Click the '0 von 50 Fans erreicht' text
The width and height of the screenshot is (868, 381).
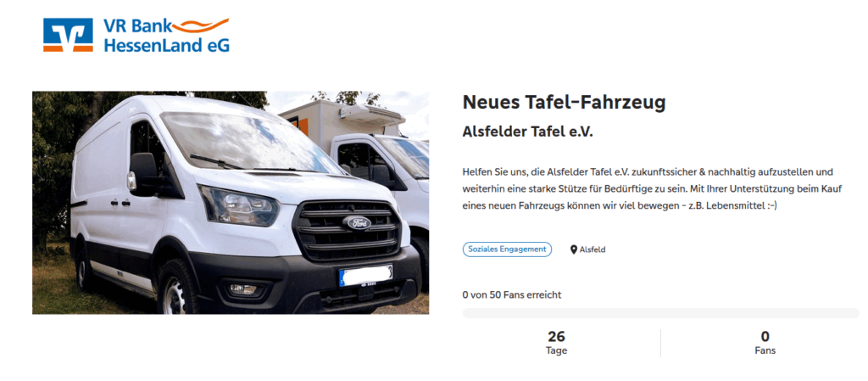[511, 295]
